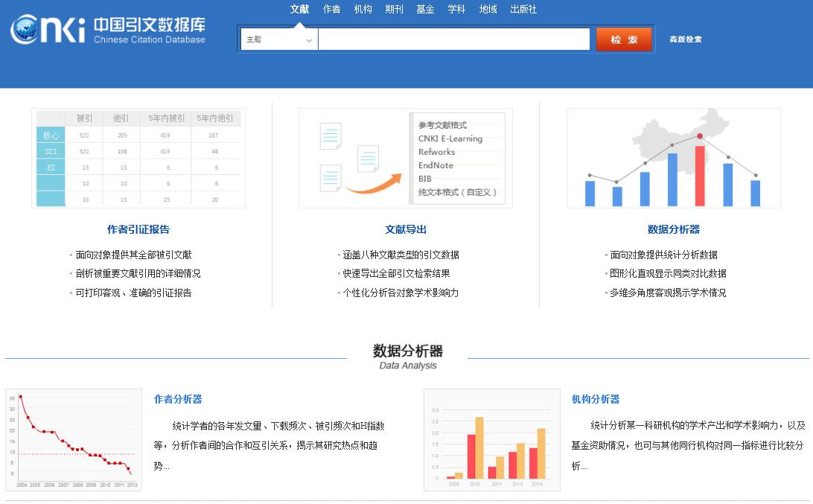813x504 pixels.
Task: Go to the 地域 tab
Action: click(488, 10)
